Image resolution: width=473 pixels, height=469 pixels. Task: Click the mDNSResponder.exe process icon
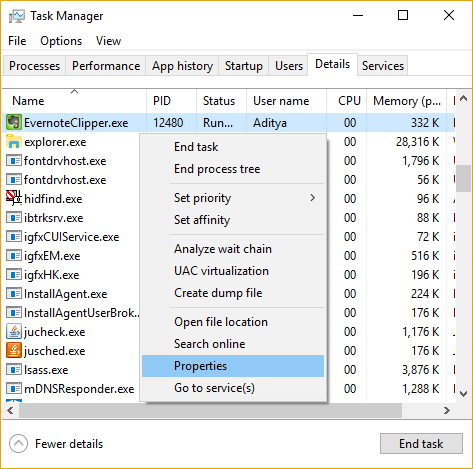pos(14,389)
